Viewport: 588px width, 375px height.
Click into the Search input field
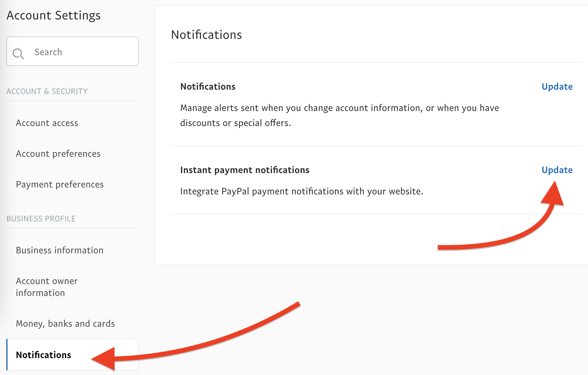click(82, 52)
